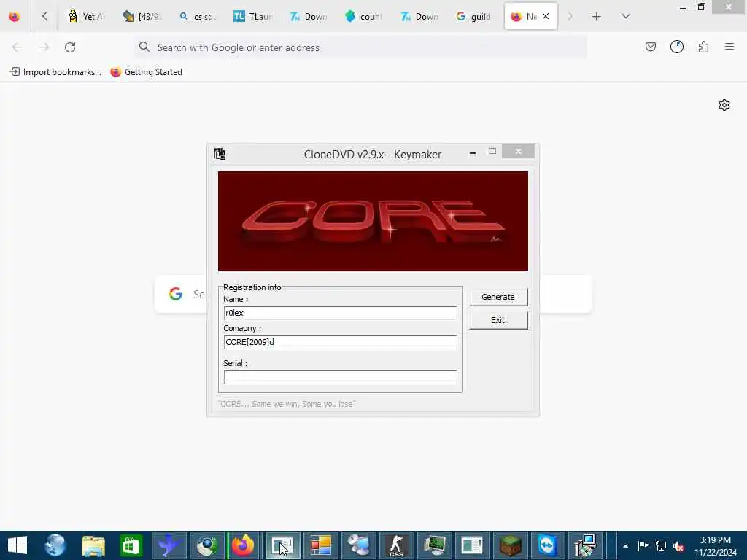747x560 pixels.
Task: Click the CORE logo banner image
Action: click(x=373, y=221)
